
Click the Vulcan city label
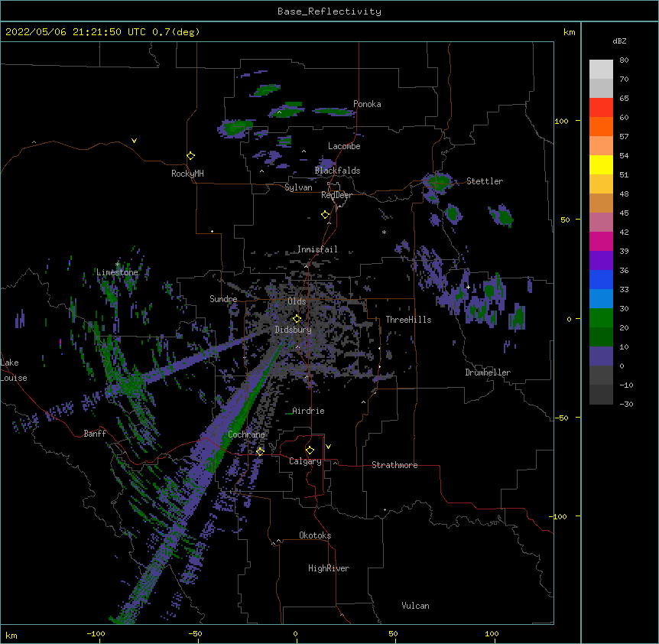click(x=415, y=606)
